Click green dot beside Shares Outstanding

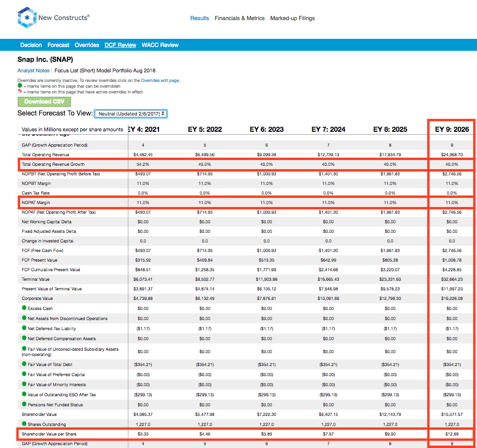(24, 424)
